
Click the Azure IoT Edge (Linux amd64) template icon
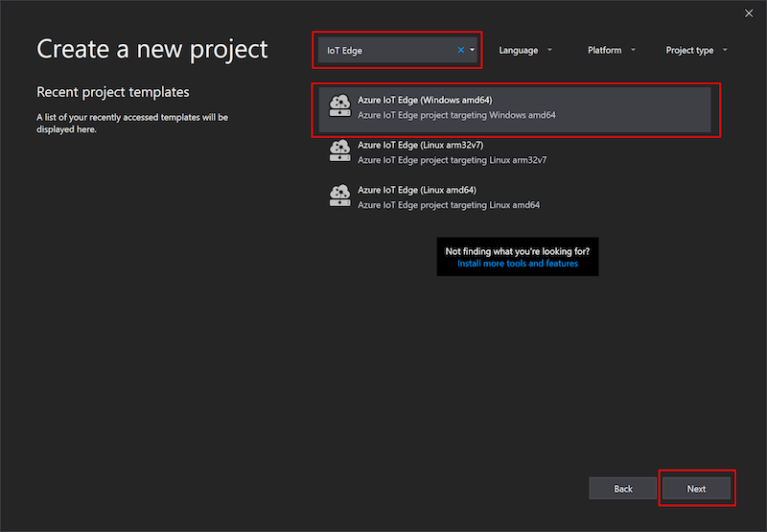[x=340, y=197]
